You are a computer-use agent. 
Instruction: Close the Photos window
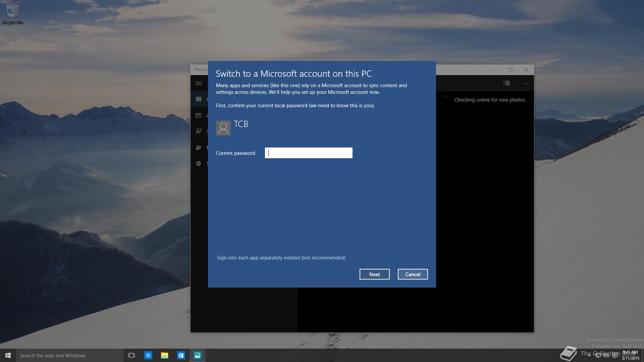[526, 70]
